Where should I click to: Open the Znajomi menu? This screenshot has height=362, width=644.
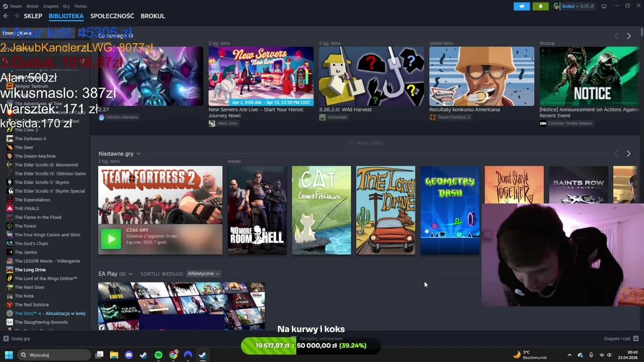pos(51,6)
